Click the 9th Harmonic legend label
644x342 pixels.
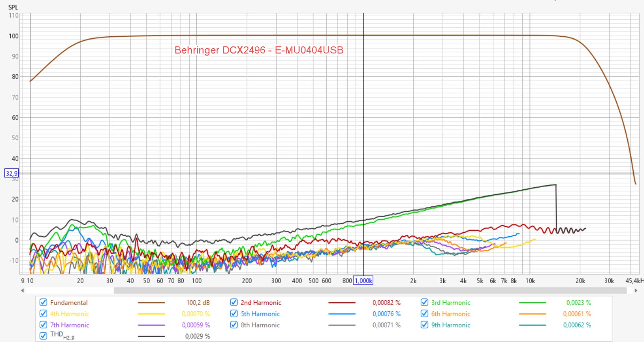point(451,325)
